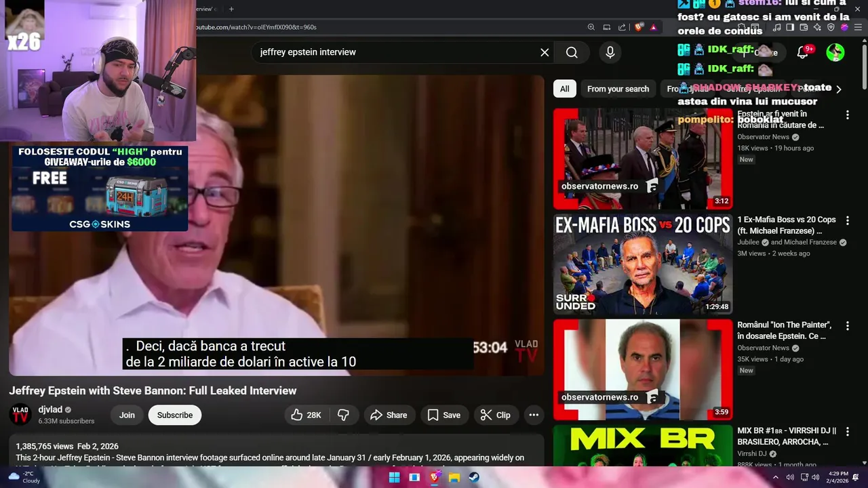Open options for Ion The Painter video

pyautogui.click(x=847, y=326)
